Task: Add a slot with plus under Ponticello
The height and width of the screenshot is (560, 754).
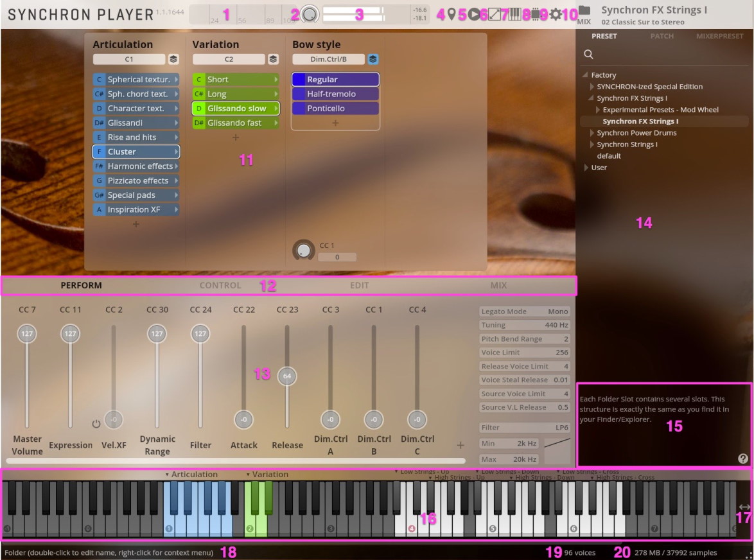Action: coord(335,123)
